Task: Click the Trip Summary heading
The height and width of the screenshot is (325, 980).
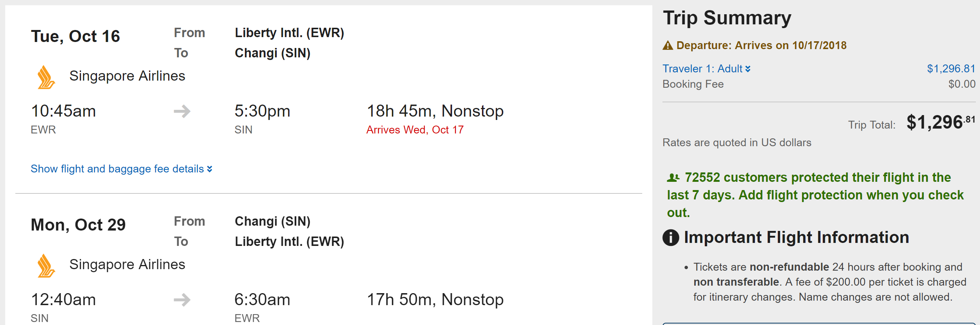Action: [x=726, y=18]
